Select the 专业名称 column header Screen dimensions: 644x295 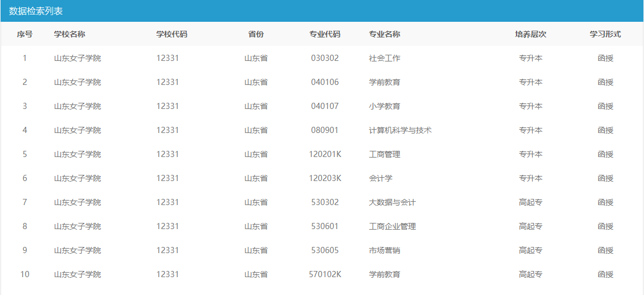(385, 34)
